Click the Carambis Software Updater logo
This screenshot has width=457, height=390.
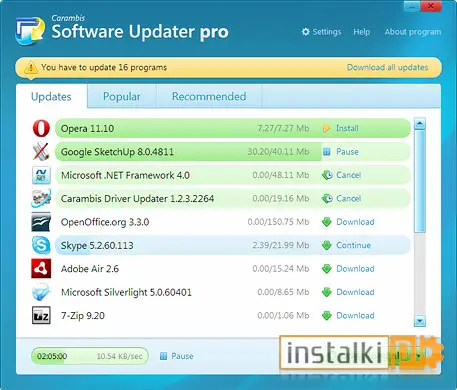(x=30, y=31)
